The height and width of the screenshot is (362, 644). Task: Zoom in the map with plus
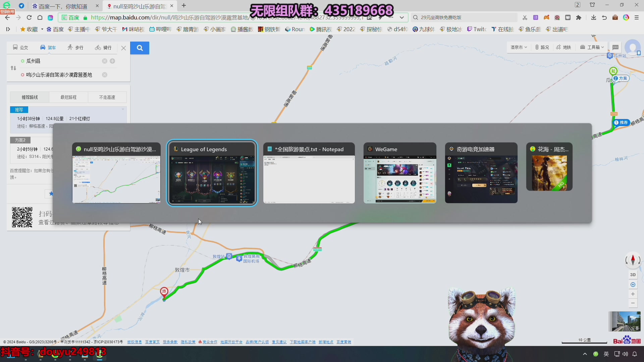coord(633,294)
